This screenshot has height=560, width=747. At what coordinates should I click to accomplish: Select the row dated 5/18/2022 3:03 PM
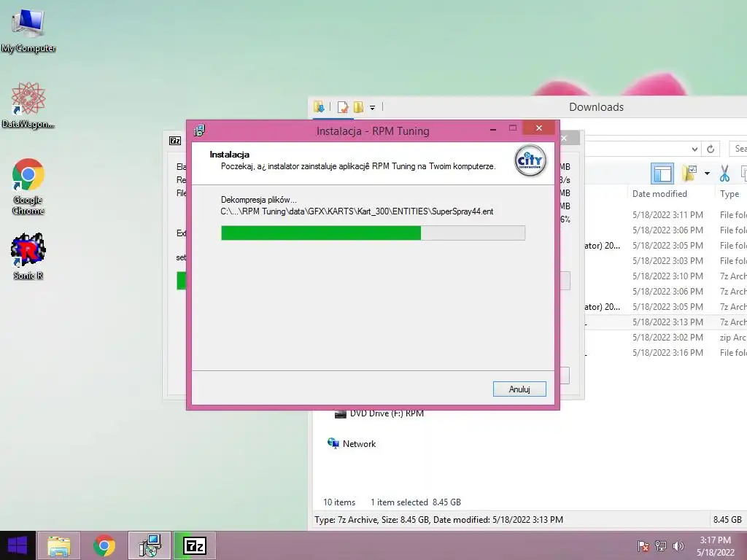click(667, 260)
